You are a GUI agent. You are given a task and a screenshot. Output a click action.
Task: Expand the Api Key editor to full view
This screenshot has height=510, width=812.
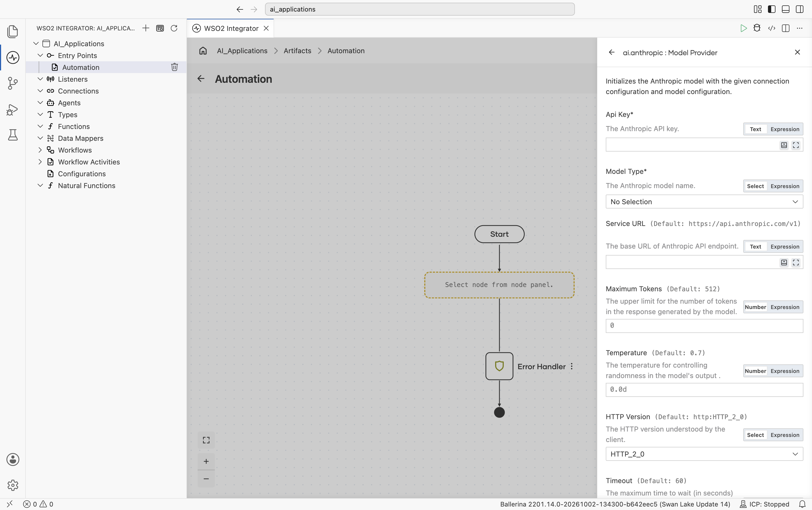(796, 145)
